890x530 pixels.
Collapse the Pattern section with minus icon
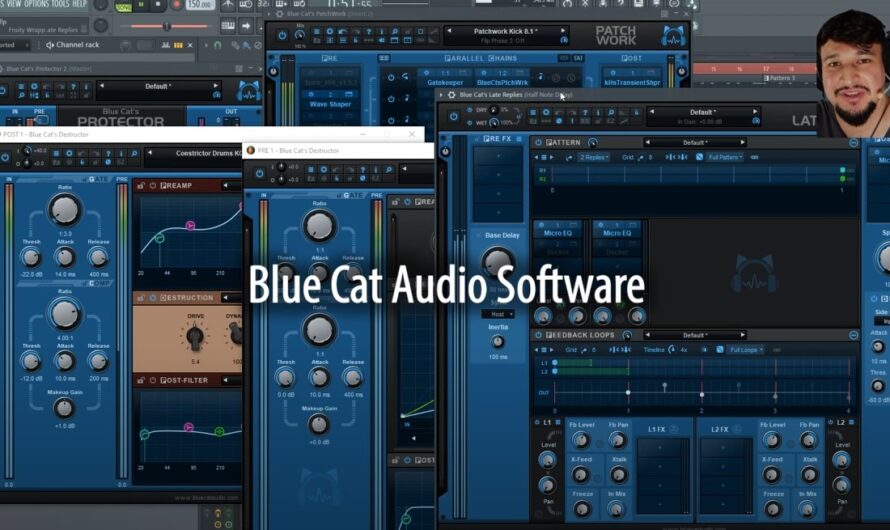853,143
